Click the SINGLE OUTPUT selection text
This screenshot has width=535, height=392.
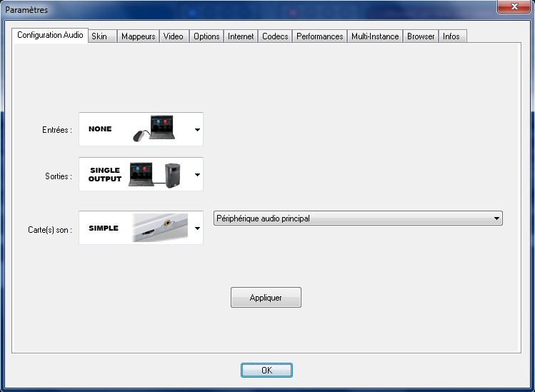pos(105,174)
